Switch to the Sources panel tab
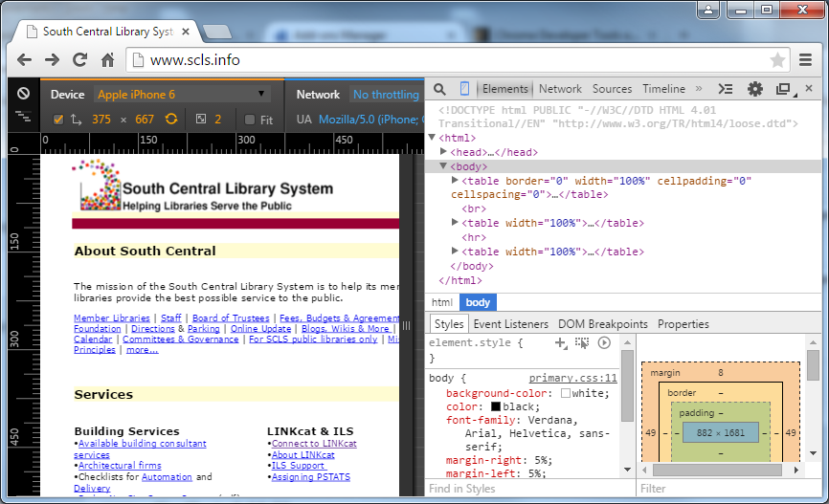The image size is (829, 504). (x=612, y=89)
